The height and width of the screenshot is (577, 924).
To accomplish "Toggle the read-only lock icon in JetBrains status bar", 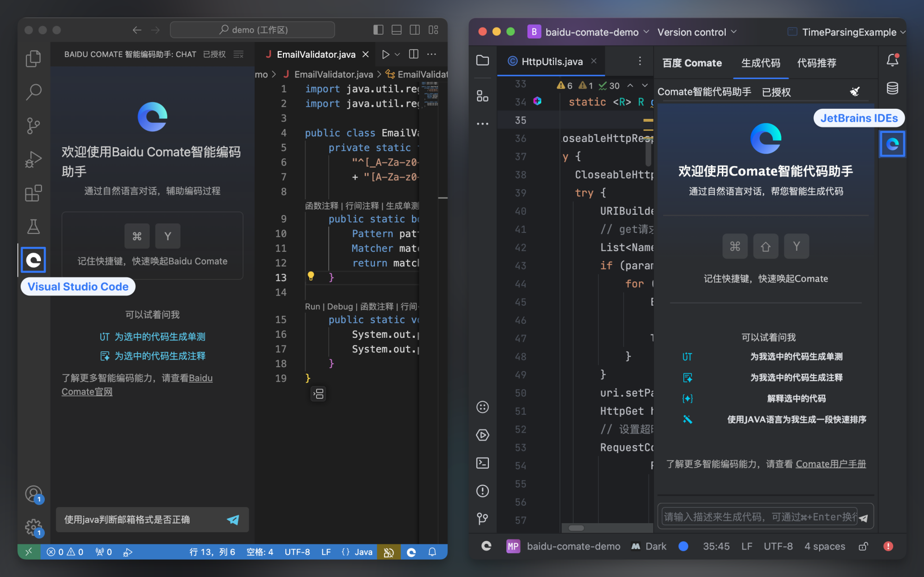I will [x=863, y=546].
